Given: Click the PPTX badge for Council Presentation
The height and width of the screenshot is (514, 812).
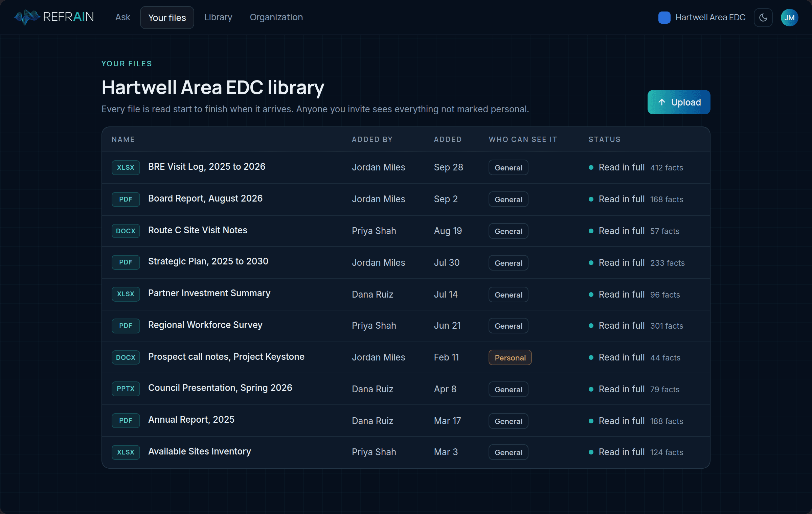Looking at the screenshot, I should (x=126, y=389).
